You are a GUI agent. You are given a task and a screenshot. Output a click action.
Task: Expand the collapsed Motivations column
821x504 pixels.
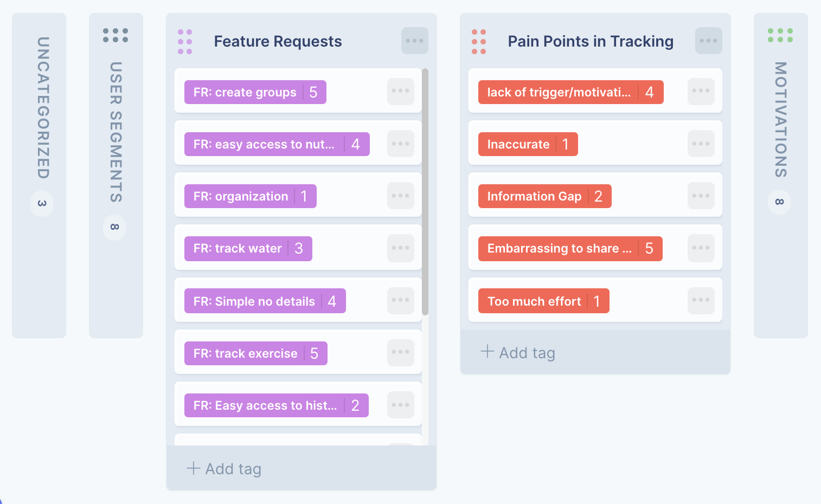point(781,176)
